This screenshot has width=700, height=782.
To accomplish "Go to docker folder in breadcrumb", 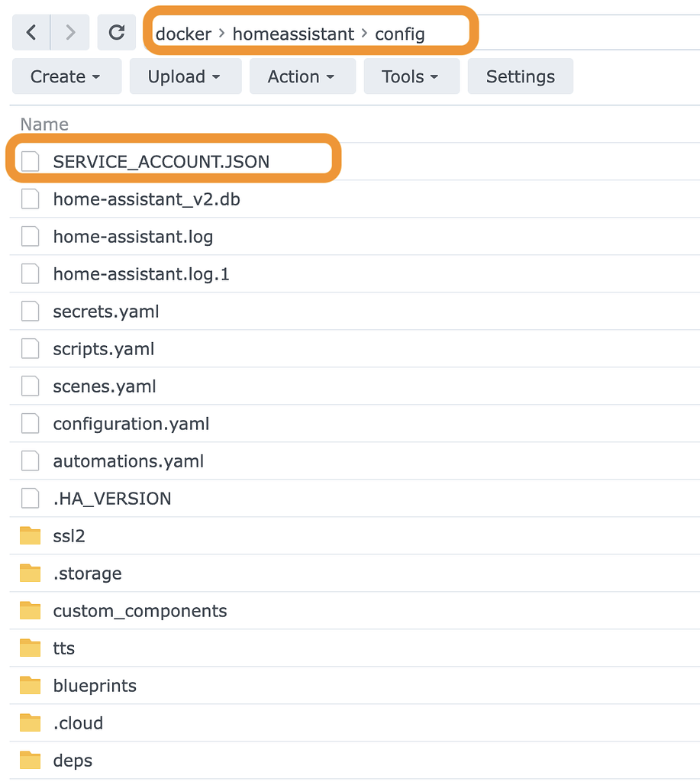I will (183, 34).
